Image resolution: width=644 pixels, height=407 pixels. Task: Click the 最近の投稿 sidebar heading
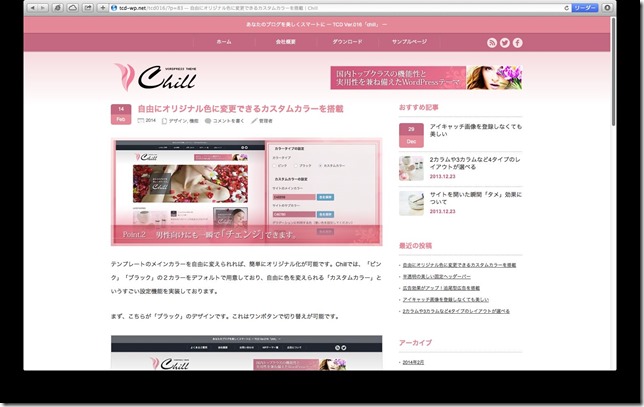415,246
